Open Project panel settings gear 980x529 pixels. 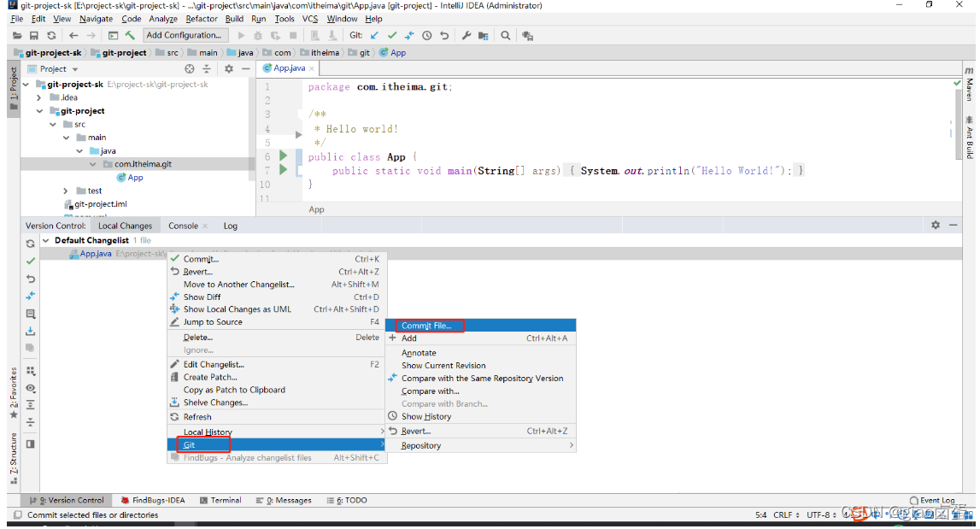tap(229, 68)
